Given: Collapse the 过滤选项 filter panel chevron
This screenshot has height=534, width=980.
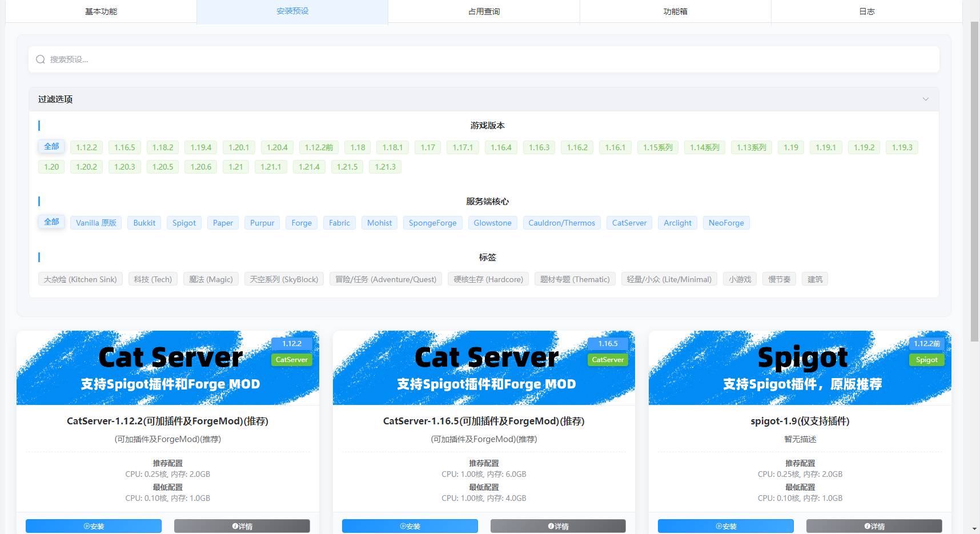Looking at the screenshot, I should tap(925, 99).
